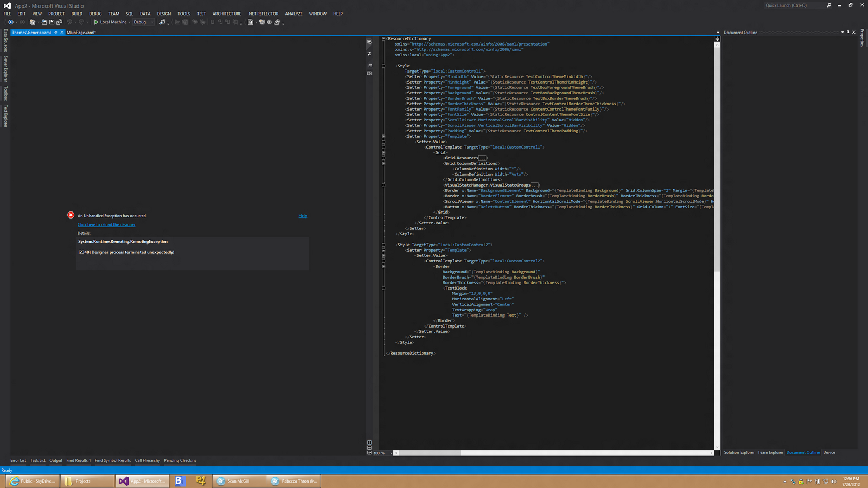The height and width of the screenshot is (488, 868).
Task: Select the Solution Explorer panel tab
Action: coord(739,452)
